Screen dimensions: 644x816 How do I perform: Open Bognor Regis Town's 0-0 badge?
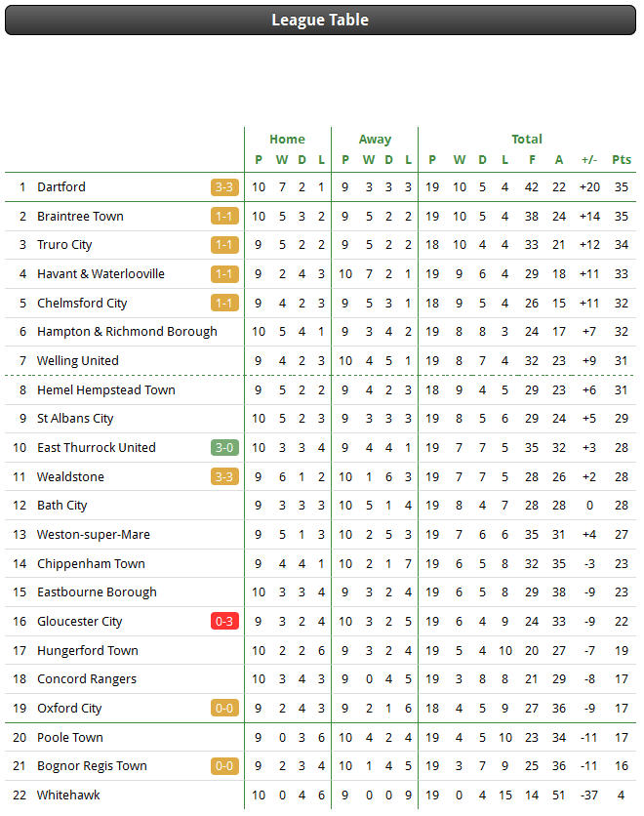coord(224,766)
